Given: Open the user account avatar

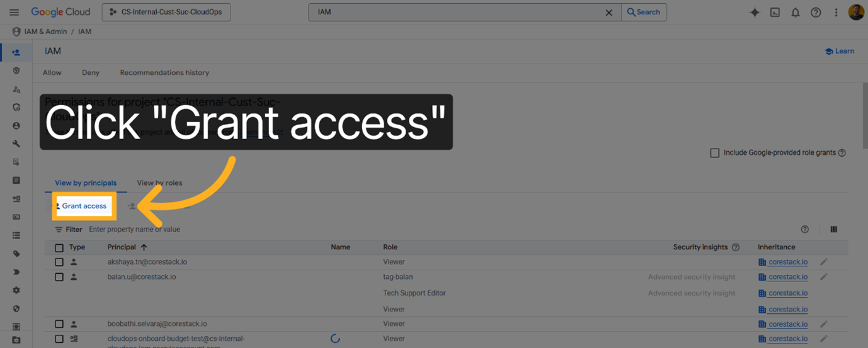Looking at the screenshot, I should pos(856,12).
